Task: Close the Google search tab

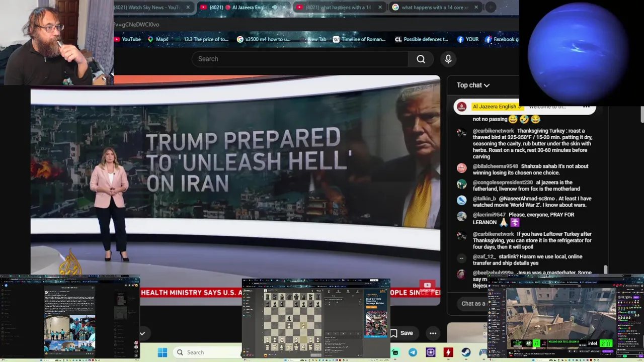Action: point(476,7)
